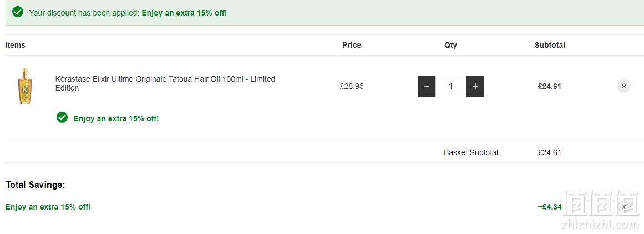Click the bold banner text 'Enjoy an extra 15% off!'

point(184,13)
